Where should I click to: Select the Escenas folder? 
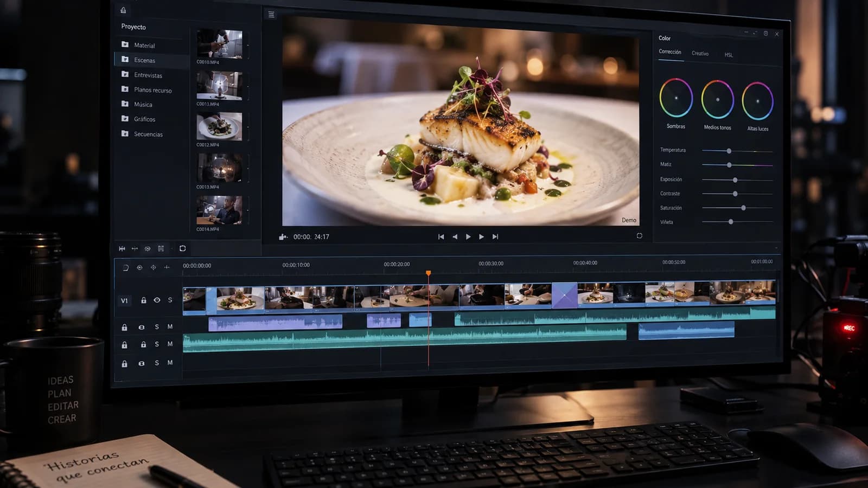point(152,60)
